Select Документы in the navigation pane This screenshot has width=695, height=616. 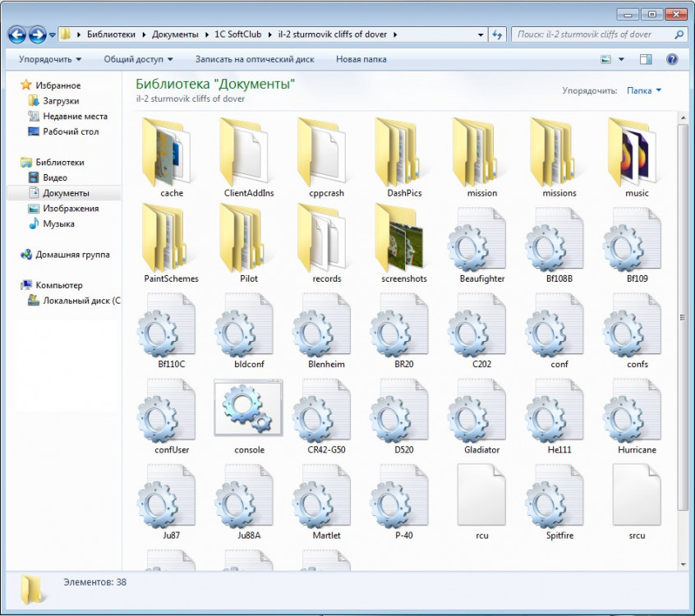click(x=66, y=193)
